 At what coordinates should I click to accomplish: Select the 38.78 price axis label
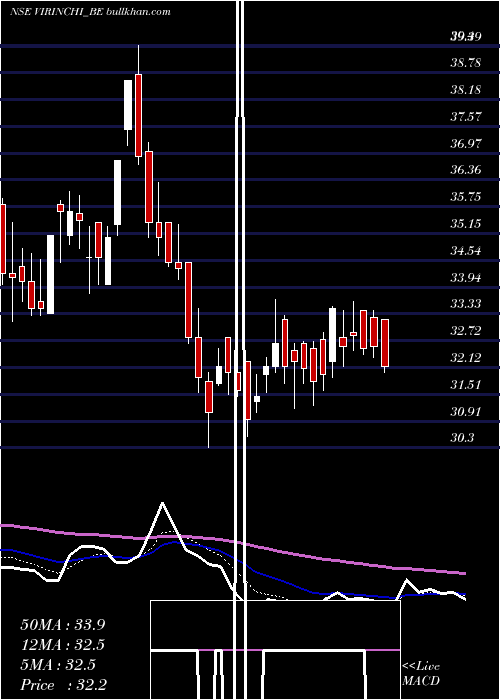(x=466, y=63)
